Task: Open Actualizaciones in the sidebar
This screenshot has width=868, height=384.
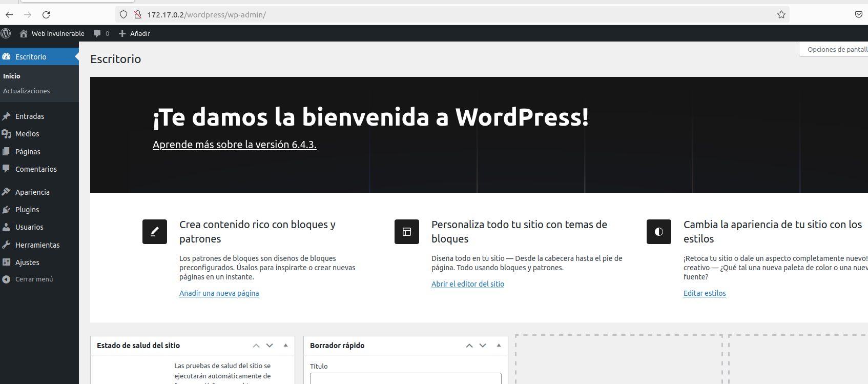Action: click(x=27, y=91)
